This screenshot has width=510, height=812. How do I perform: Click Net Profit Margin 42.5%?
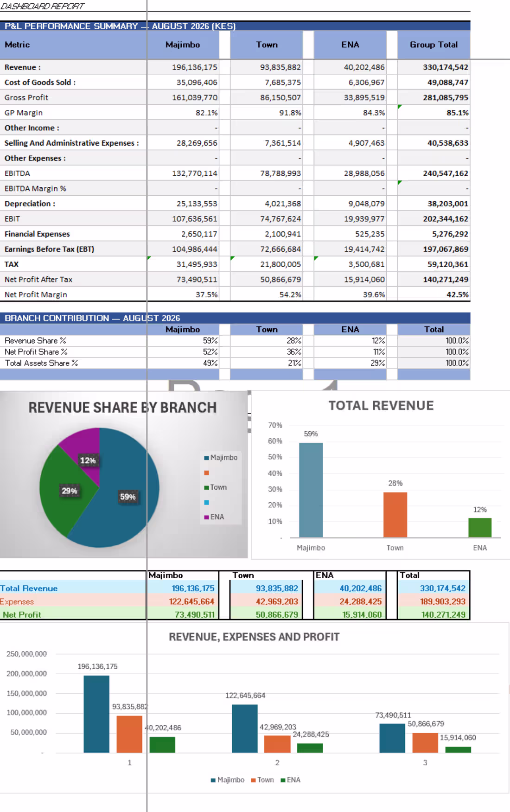coord(433,294)
